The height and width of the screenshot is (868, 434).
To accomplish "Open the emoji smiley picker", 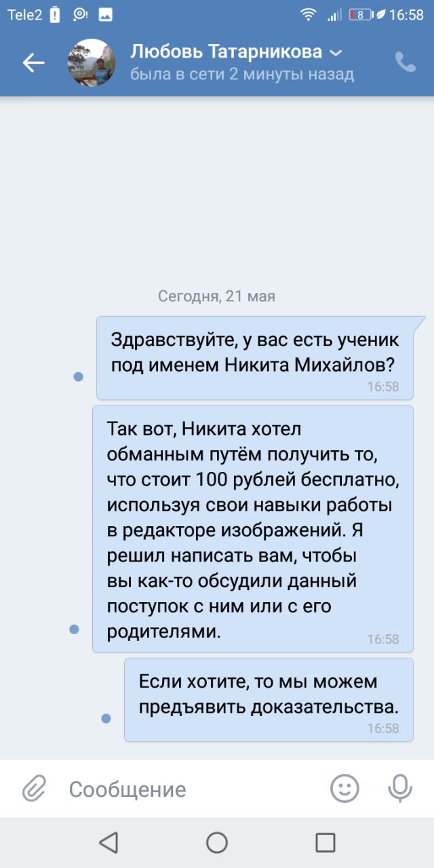I will 344,788.
